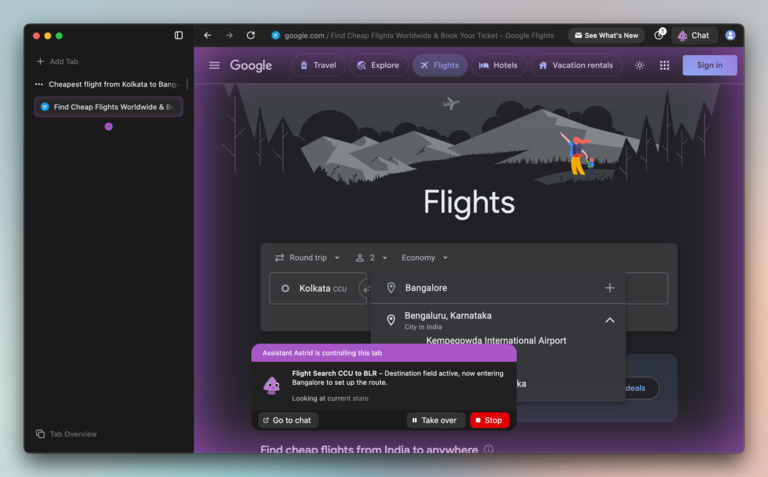Click the Assistant Astrid is controlling this tab banner
Image resolution: width=768 pixels, height=477 pixels.
[384, 353]
